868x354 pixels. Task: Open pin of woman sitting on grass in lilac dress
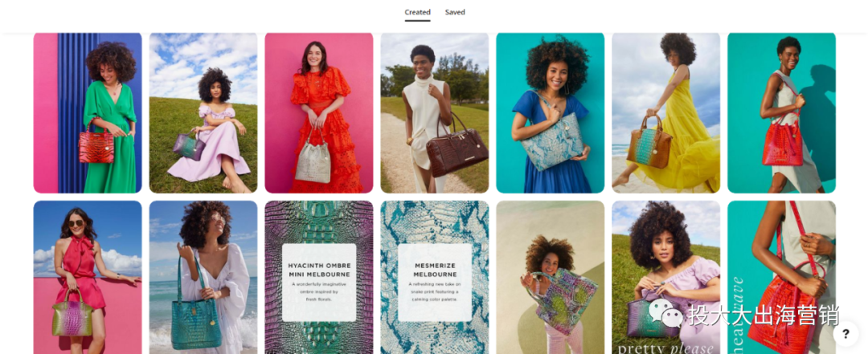point(203,113)
